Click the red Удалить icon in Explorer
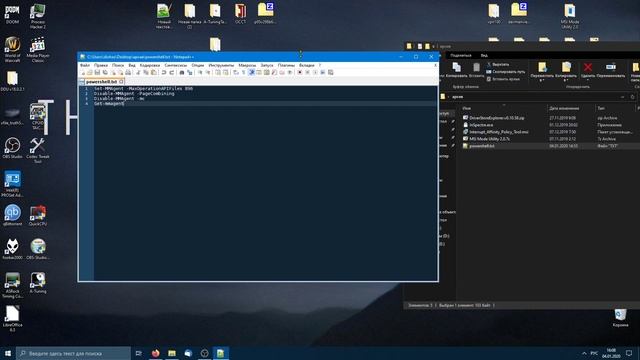Viewport: 640px width, 360px height. (588, 67)
